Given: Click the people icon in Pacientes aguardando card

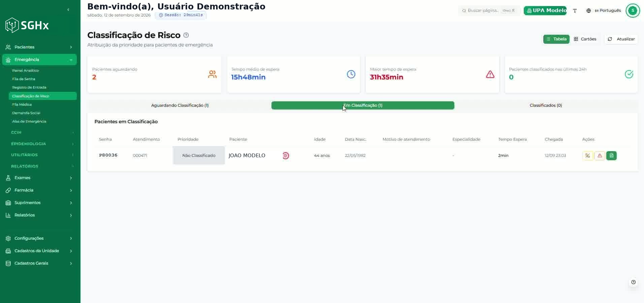Looking at the screenshot, I should [x=212, y=74].
